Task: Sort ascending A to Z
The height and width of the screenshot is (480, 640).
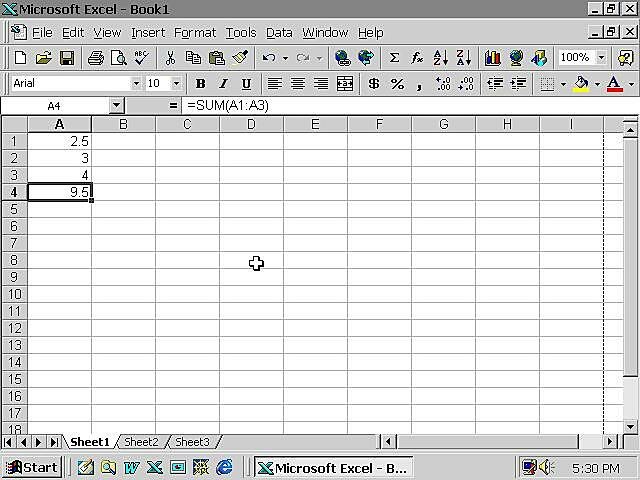Action: click(x=440, y=58)
